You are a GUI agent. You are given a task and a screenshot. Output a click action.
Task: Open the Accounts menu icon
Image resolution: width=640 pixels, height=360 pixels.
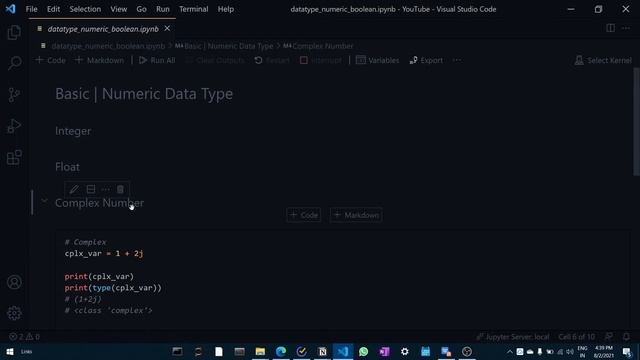coord(14,282)
